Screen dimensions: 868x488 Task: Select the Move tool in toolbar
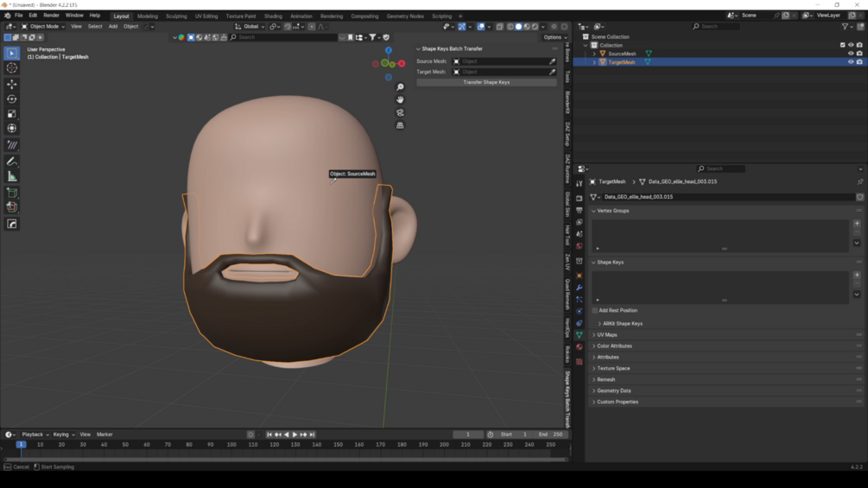tap(12, 84)
